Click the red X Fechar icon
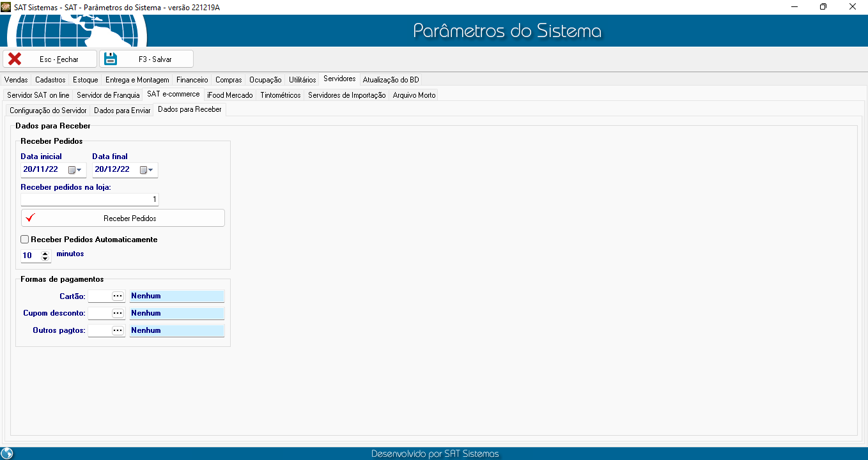This screenshot has width=868, height=460. click(15, 59)
